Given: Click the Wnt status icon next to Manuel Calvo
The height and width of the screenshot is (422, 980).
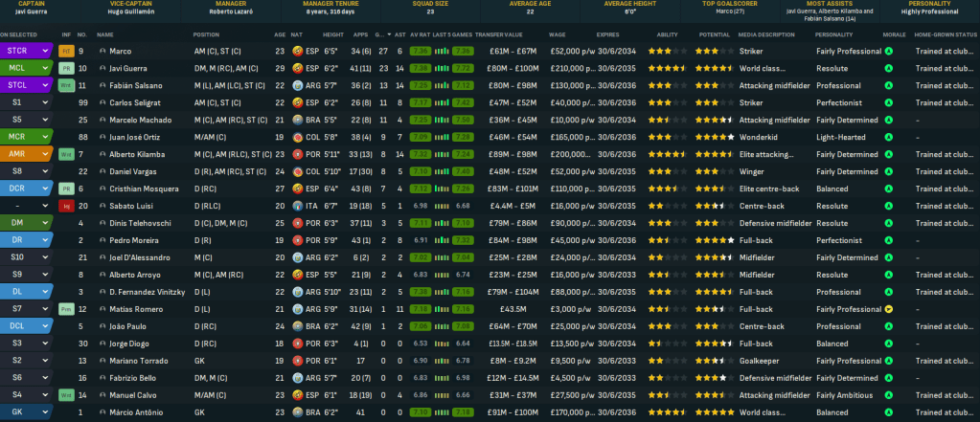Looking at the screenshot, I should click(x=66, y=394).
